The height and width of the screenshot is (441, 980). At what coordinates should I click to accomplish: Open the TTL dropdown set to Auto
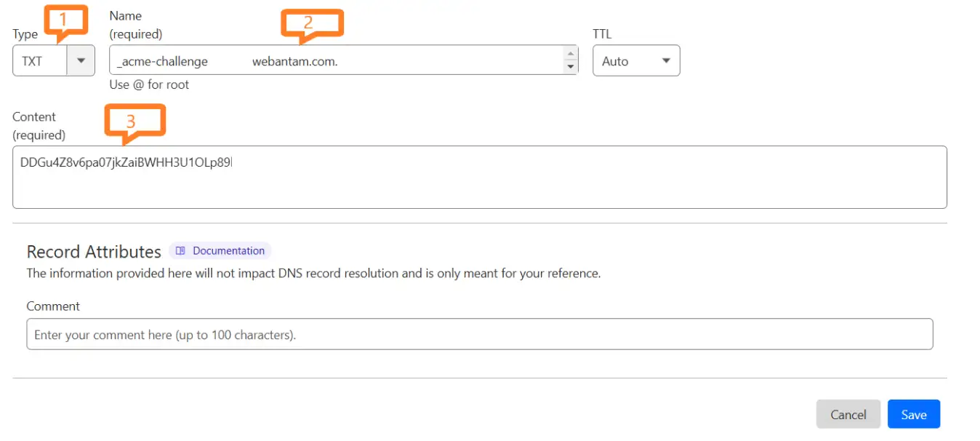pyautogui.click(x=636, y=60)
